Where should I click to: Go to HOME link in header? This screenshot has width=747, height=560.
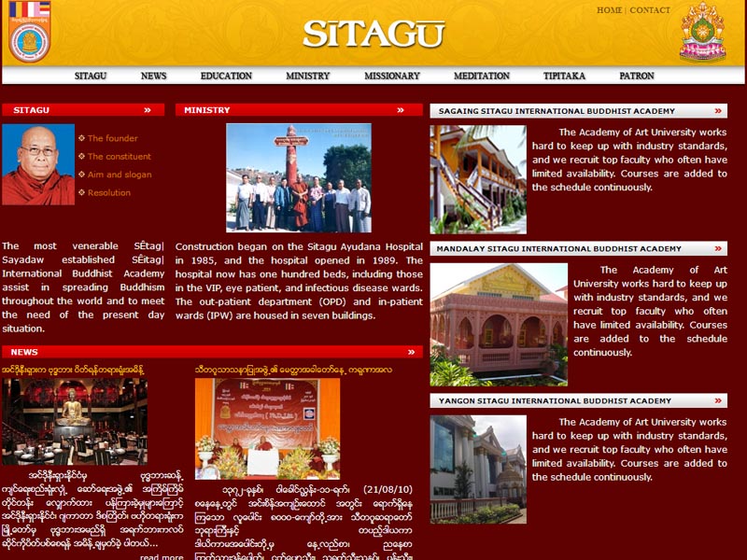(610, 10)
